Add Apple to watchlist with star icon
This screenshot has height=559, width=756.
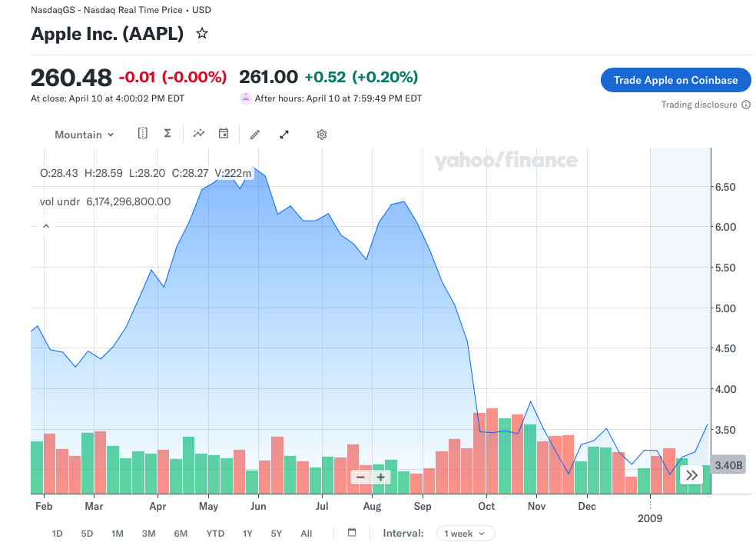[x=202, y=34]
